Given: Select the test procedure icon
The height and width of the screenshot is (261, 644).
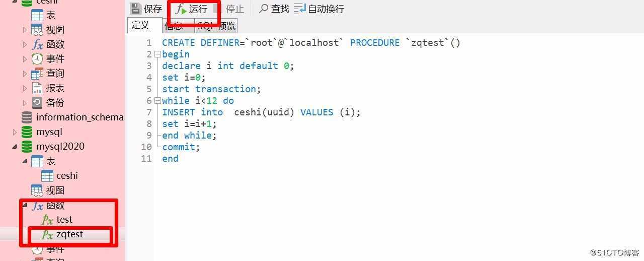Looking at the screenshot, I should (47, 220).
